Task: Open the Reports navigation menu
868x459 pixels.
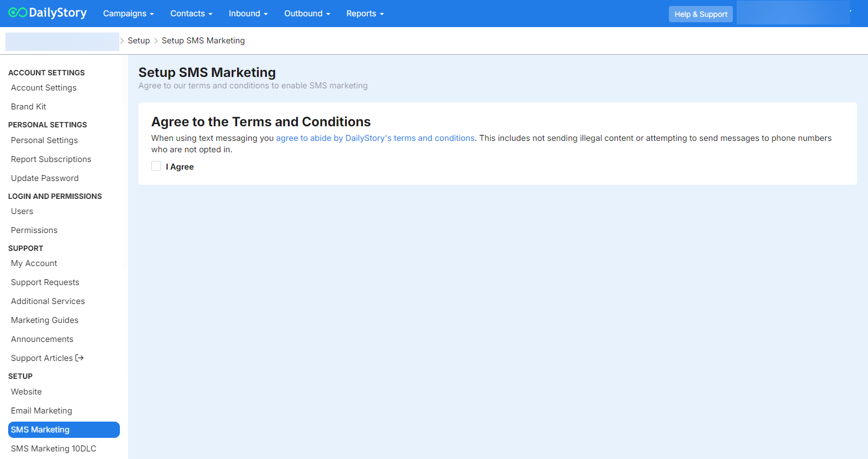Action: pos(365,14)
